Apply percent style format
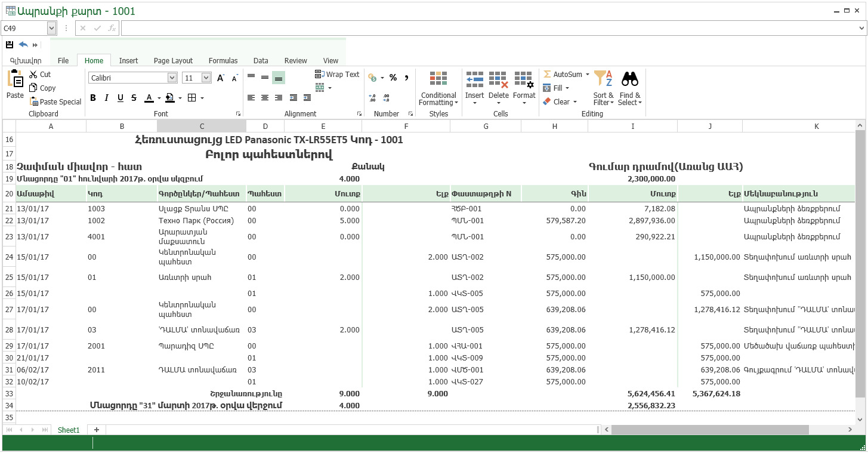The image size is (868, 453). coord(393,78)
